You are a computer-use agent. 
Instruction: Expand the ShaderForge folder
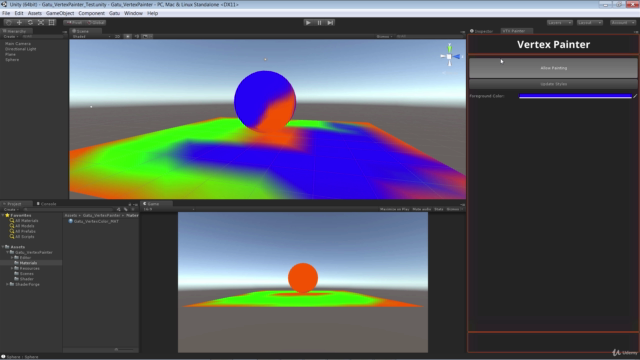coord(7,284)
